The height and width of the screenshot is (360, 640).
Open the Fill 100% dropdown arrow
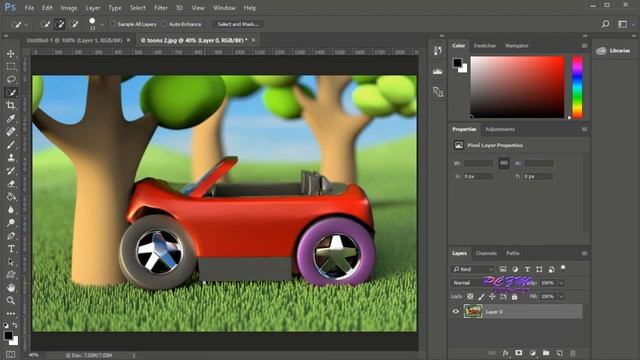pos(561,297)
